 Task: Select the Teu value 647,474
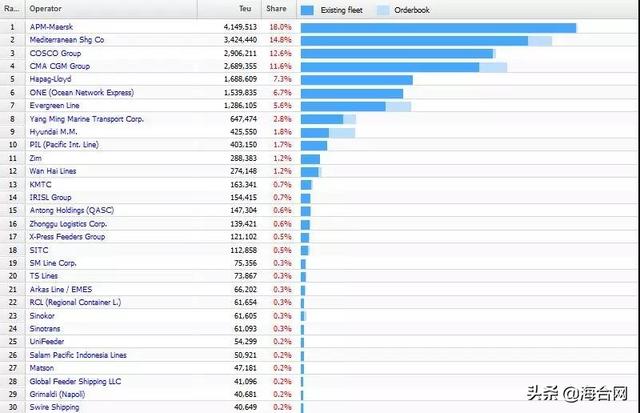(x=244, y=119)
